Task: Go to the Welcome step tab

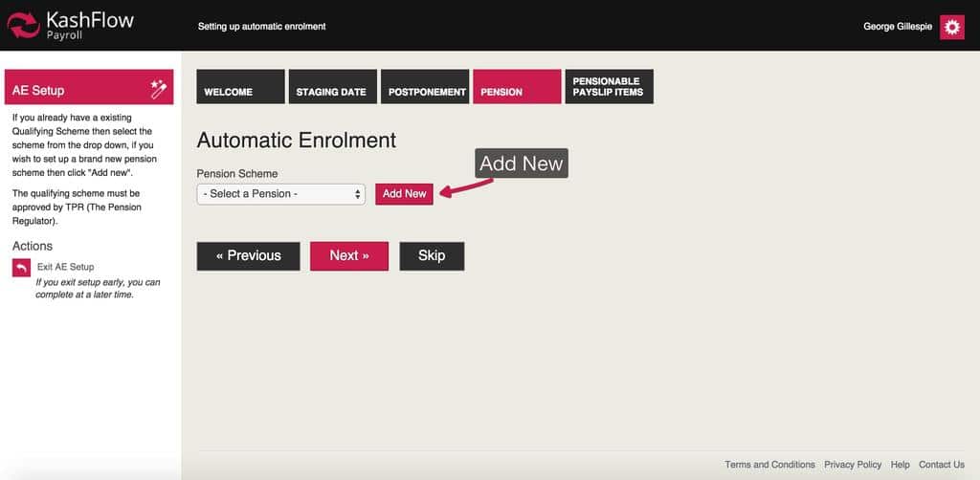Action: (x=240, y=87)
